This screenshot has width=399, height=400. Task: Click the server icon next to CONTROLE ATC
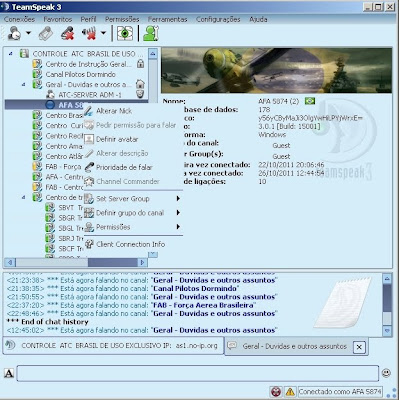[24, 53]
